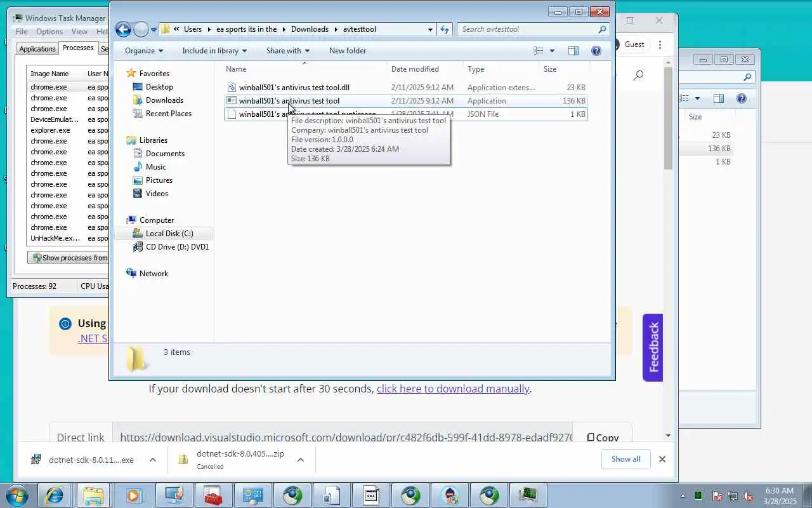The width and height of the screenshot is (812, 508).
Task: Select Libraries in the navigation pane
Action: (154, 140)
